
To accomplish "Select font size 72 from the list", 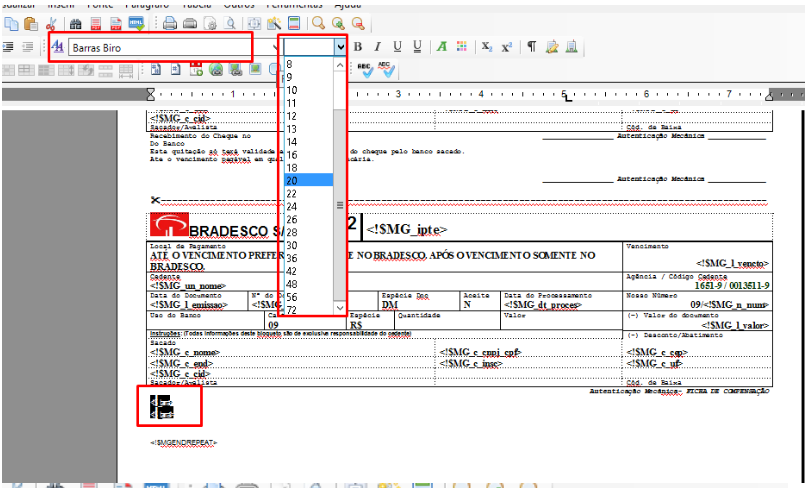I will coord(308,310).
